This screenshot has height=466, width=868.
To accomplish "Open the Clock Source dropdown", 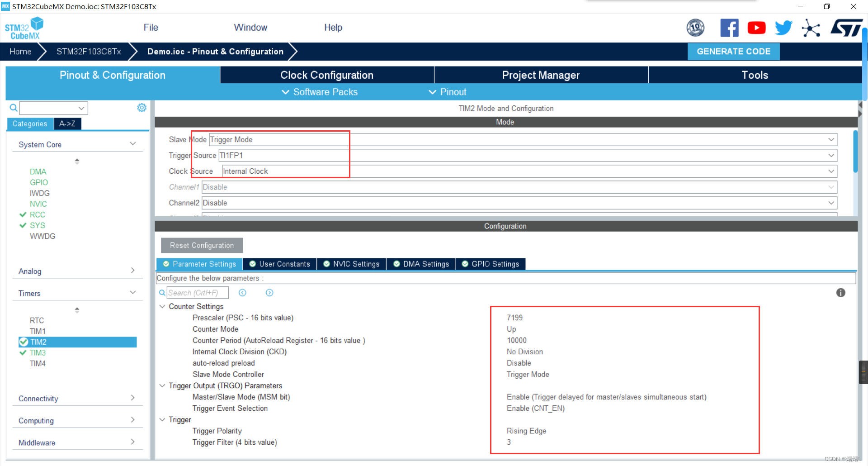I will (x=529, y=171).
